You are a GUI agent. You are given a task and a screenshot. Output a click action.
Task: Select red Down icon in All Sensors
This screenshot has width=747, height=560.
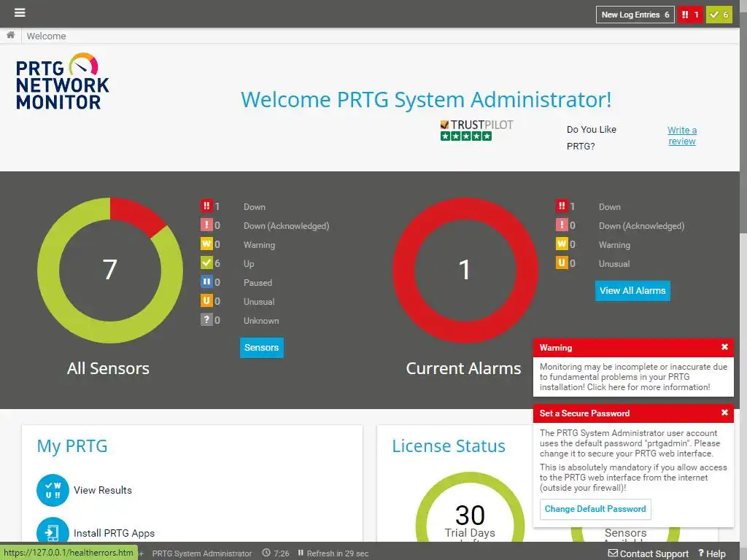point(206,206)
